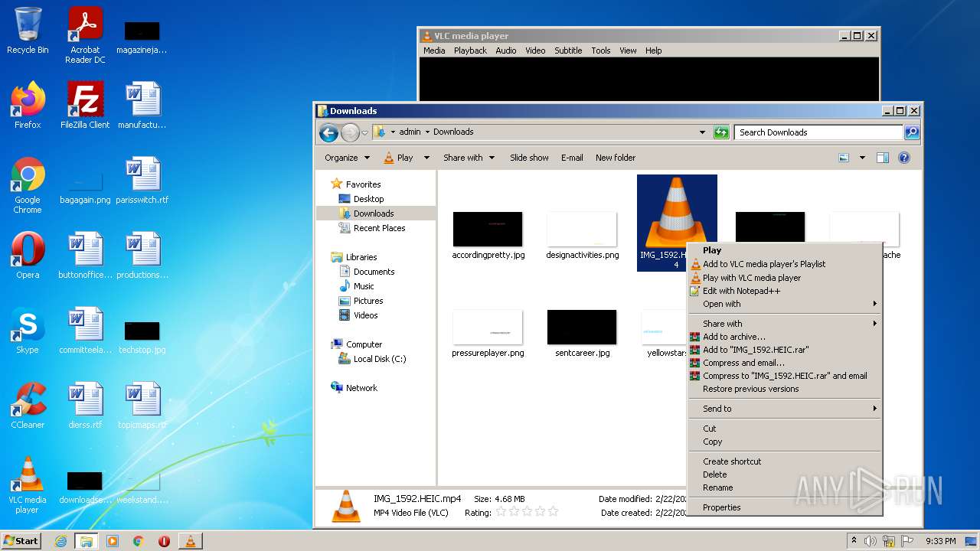Select Edit with Notepad++ option
Screen dimensions: 980x551
(x=784, y=291)
